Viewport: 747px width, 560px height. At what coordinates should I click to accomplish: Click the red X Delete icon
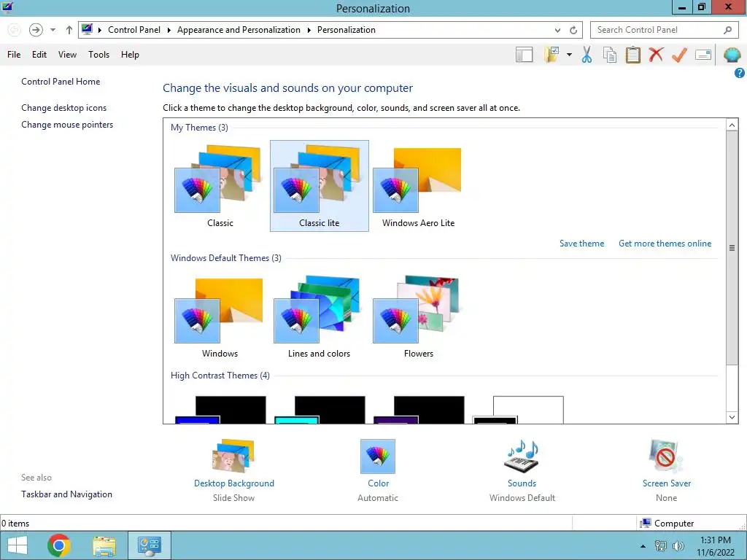[x=656, y=55]
